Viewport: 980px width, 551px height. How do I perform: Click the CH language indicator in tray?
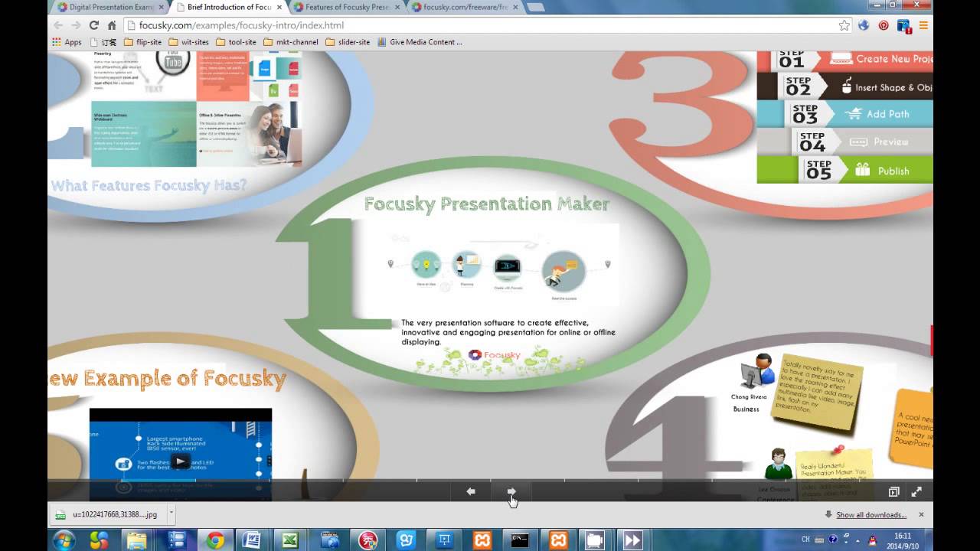tap(805, 540)
